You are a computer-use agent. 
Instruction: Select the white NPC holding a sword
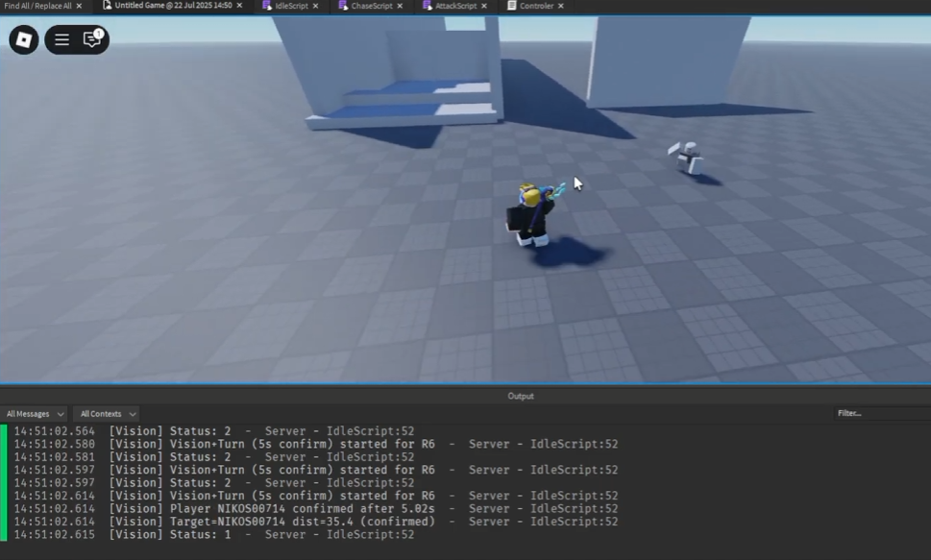tap(687, 158)
